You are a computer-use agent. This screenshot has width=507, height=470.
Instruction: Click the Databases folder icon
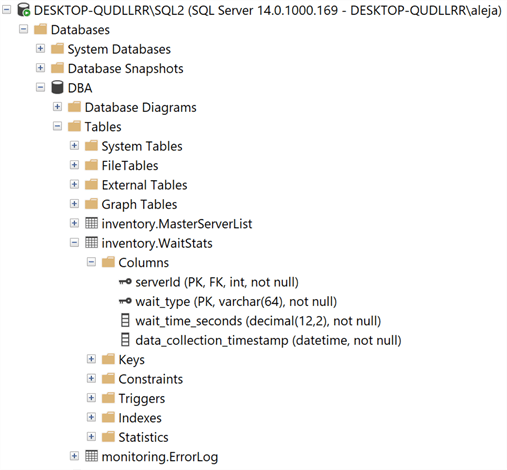[x=40, y=29]
